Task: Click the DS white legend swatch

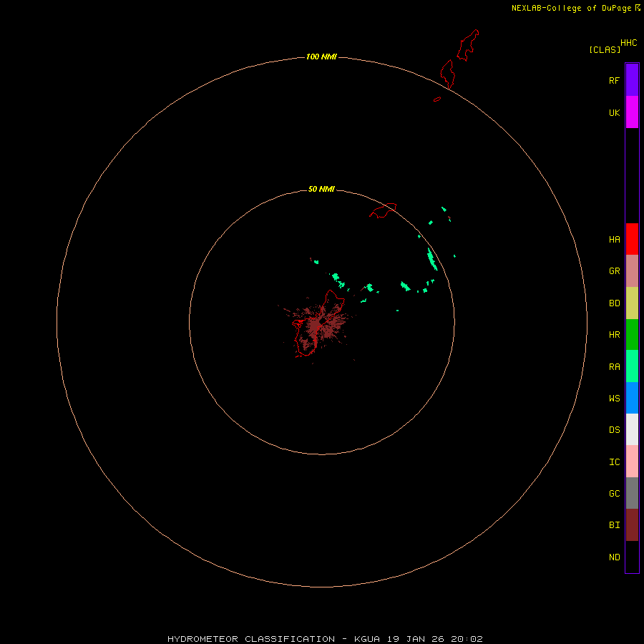Action: pyautogui.click(x=632, y=429)
